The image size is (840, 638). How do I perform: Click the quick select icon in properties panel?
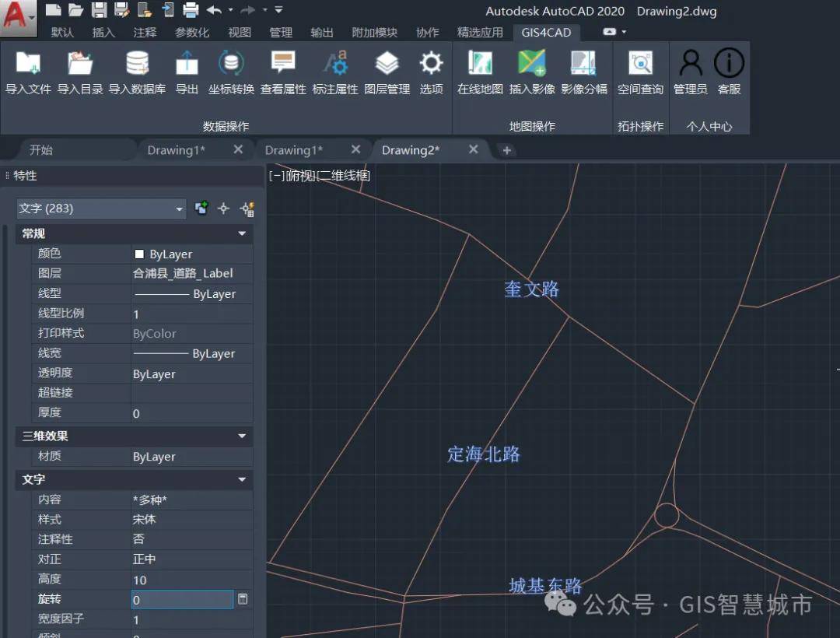pos(247,208)
